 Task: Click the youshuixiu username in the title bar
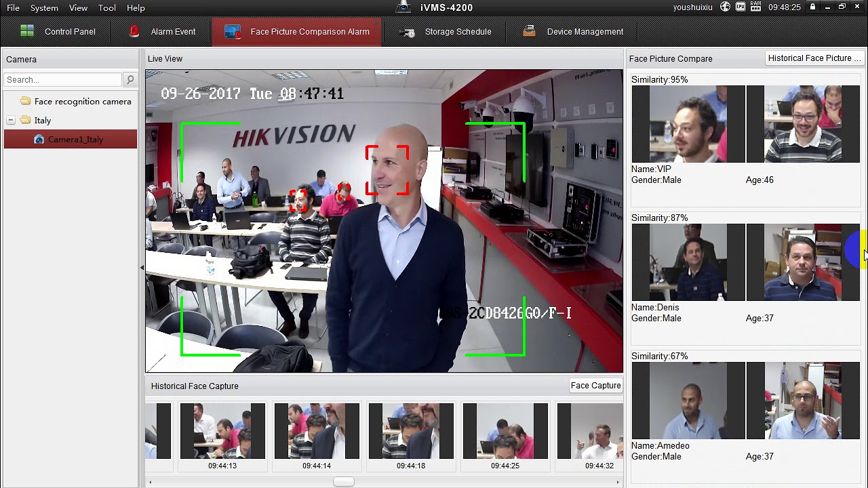(693, 7)
